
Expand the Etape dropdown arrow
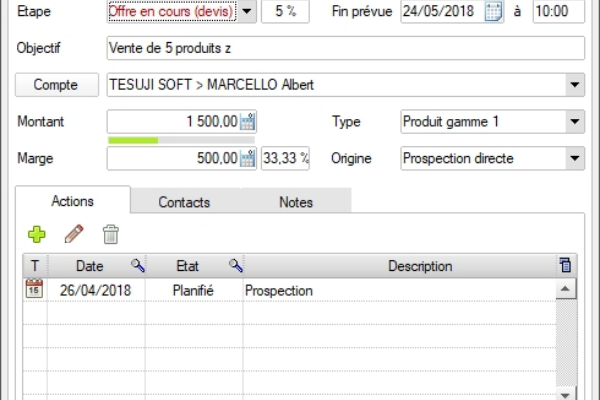pos(248,12)
